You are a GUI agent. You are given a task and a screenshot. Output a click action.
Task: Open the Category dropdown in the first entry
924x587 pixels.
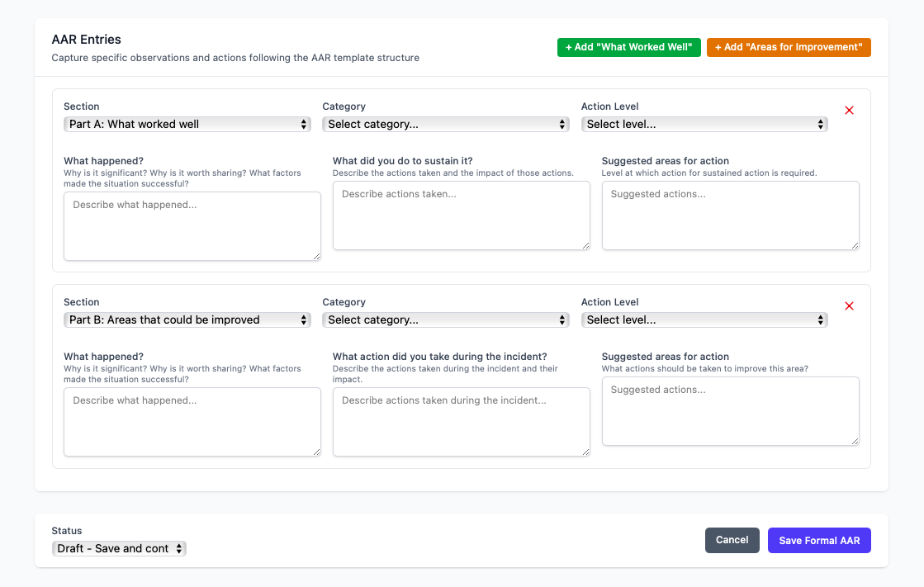pos(446,124)
